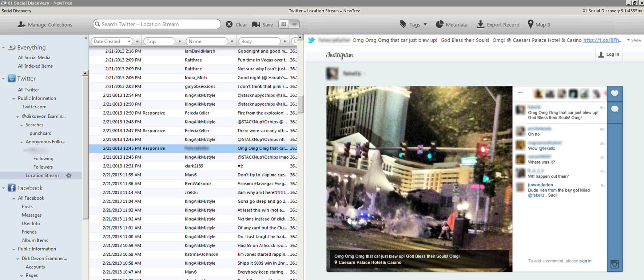Click the Facebook icon in sidebar
The image size is (644, 280).
pyautogui.click(x=11, y=188)
